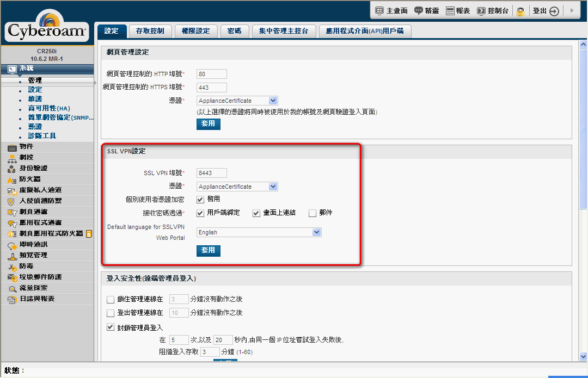
Task: Open the 應用程式過濾 application filter icon
Action: click(13, 224)
